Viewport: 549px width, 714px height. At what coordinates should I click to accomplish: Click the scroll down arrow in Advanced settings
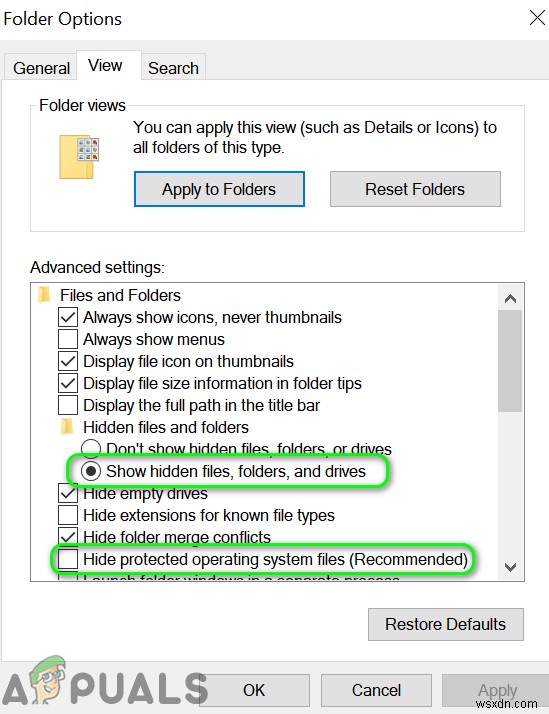tap(510, 567)
